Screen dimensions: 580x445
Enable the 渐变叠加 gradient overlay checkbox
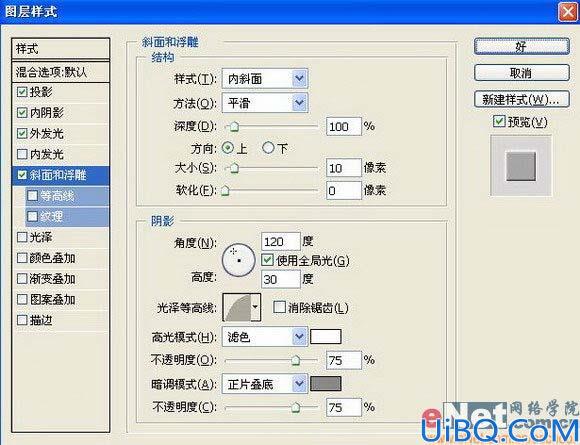pos(22,279)
